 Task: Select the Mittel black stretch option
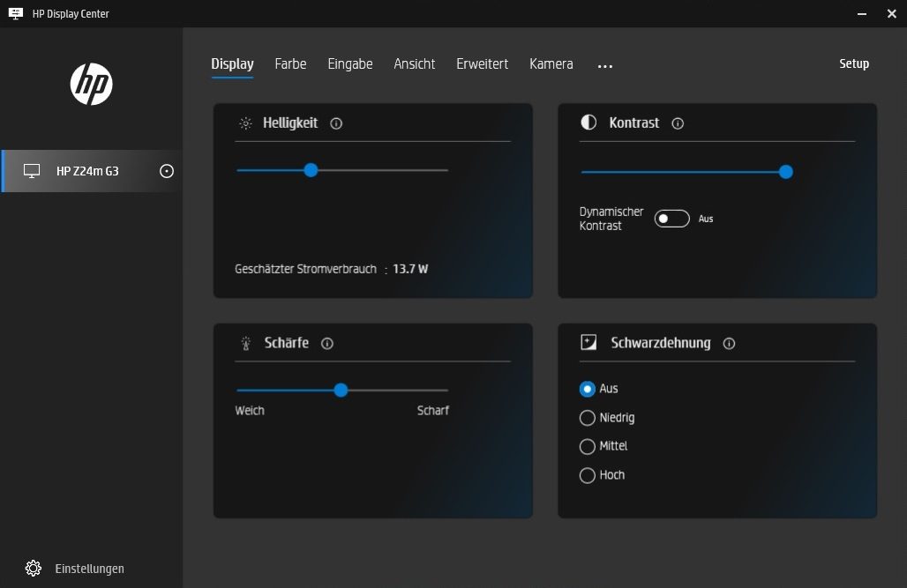[588, 446]
